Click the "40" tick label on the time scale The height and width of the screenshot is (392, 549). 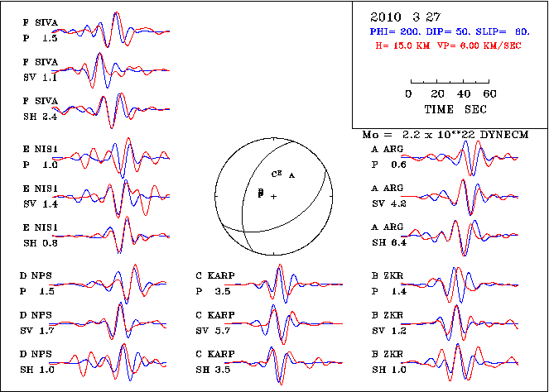(464, 93)
